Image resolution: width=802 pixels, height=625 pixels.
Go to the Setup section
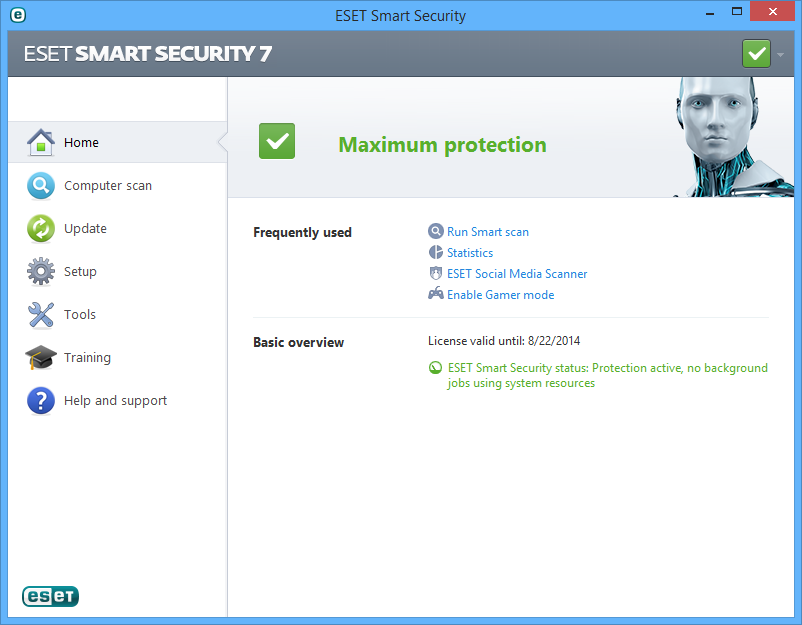pos(80,272)
